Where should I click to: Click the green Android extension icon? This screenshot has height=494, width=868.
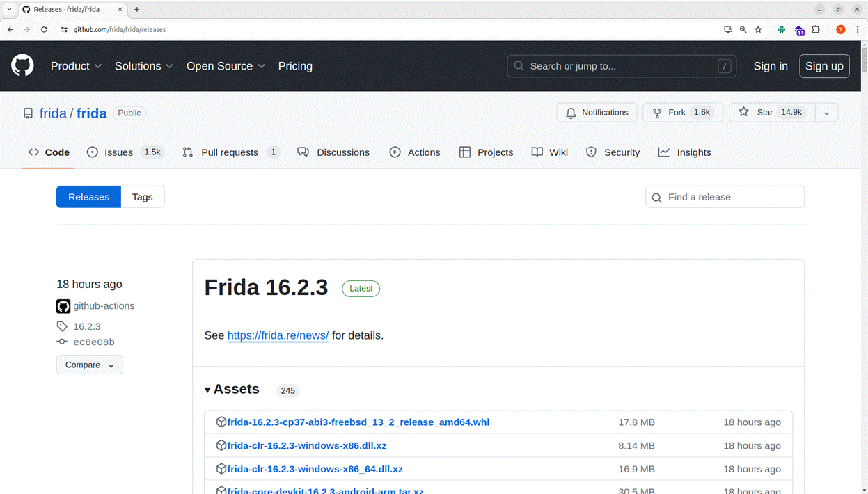coord(782,29)
